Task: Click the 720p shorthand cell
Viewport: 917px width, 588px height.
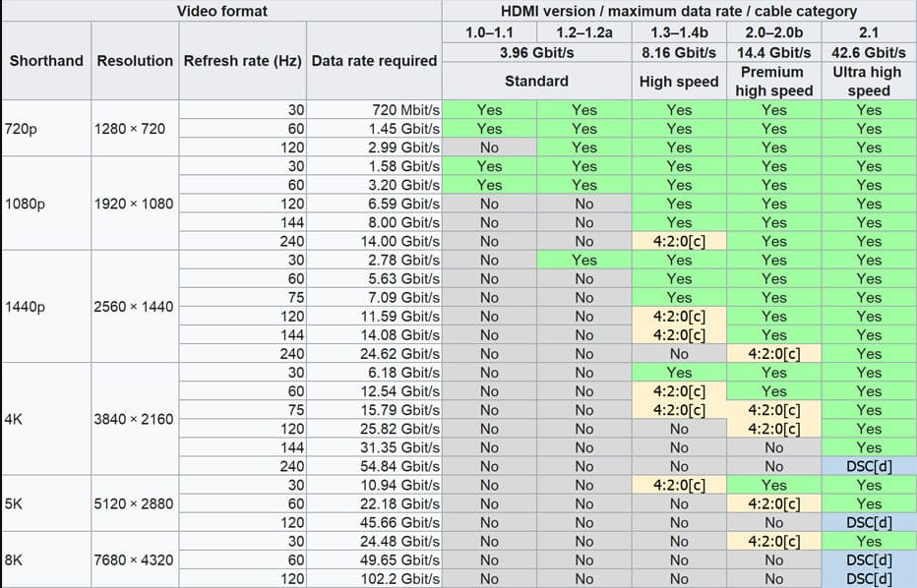Action: 46,129
